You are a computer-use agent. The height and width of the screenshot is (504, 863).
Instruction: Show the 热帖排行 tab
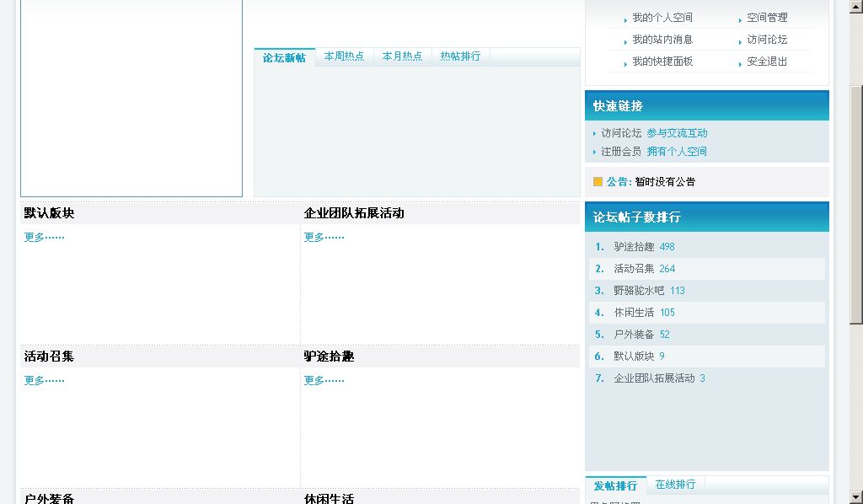460,56
